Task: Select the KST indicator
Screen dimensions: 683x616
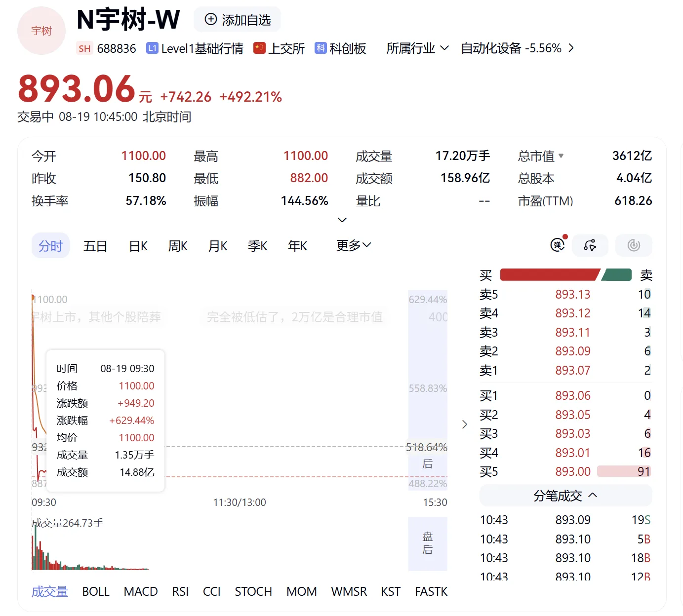Action: [391, 591]
